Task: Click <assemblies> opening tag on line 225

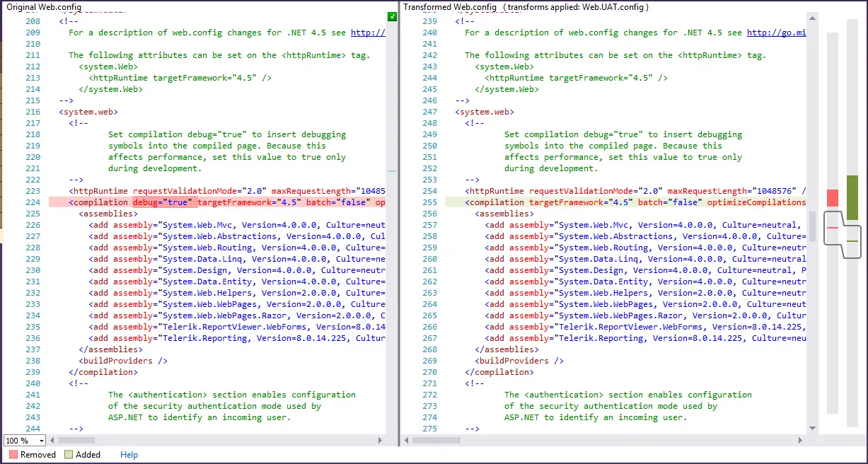Action: [x=108, y=214]
